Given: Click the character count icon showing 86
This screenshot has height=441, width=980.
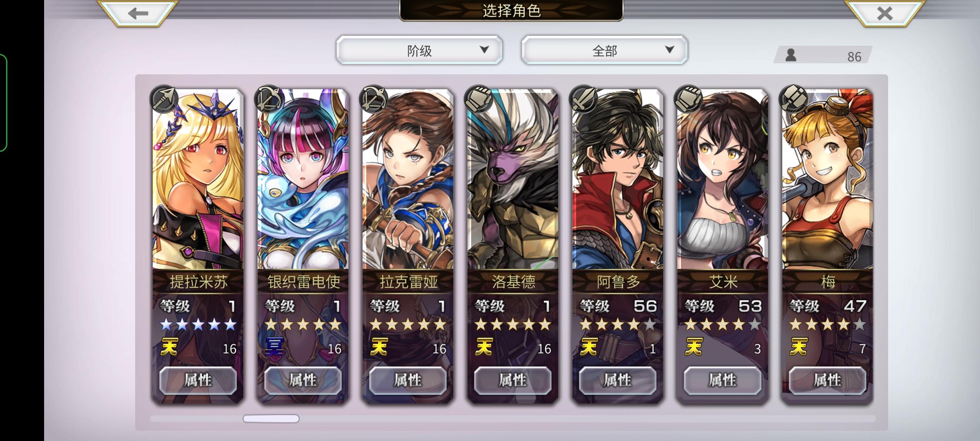Looking at the screenshot, I should (x=791, y=55).
